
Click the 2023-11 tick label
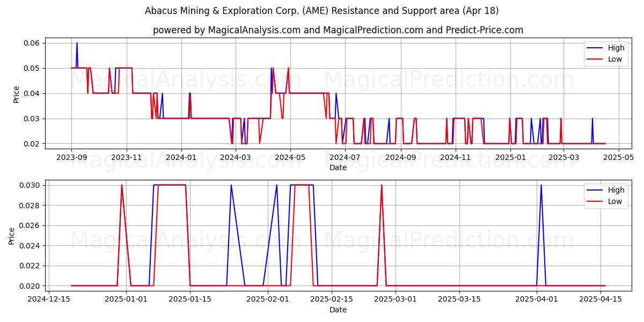(x=127, y=157)
